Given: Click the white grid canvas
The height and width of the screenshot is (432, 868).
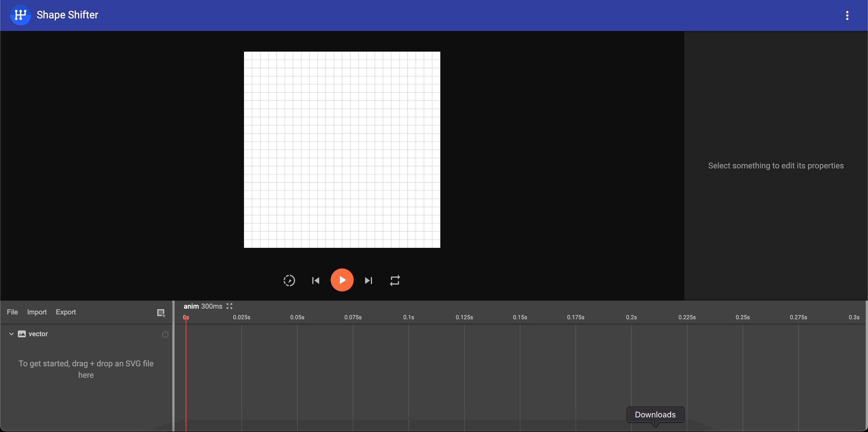Looking at the screenshot, I should point(342,149).
